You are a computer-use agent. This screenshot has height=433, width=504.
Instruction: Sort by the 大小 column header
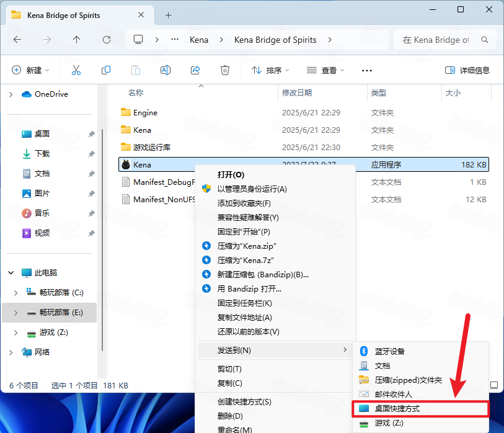[453, 93]
